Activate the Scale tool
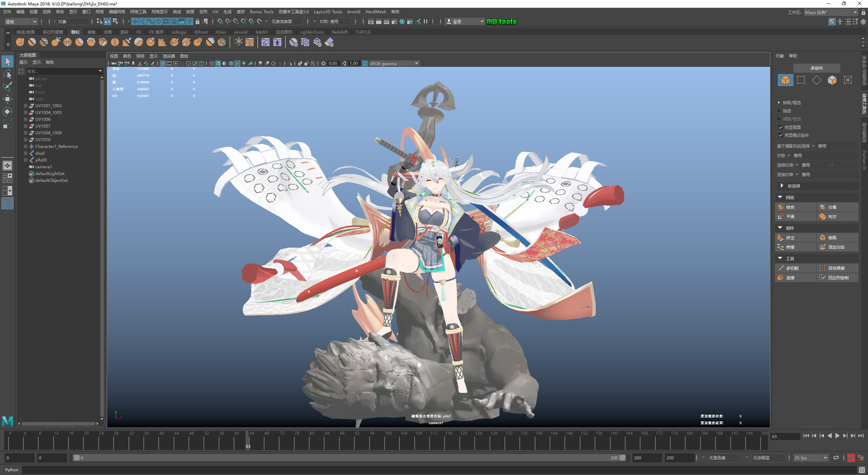 (x=8, y=124)
